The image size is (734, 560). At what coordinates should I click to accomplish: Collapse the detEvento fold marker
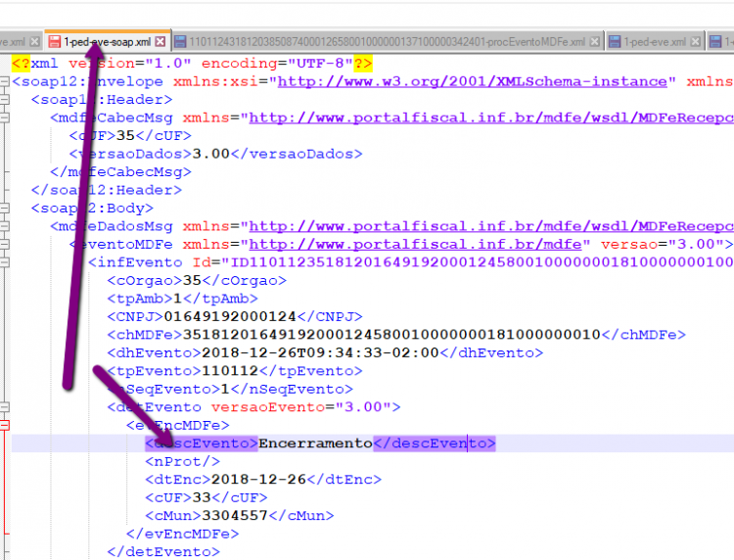tap(4, 407)
